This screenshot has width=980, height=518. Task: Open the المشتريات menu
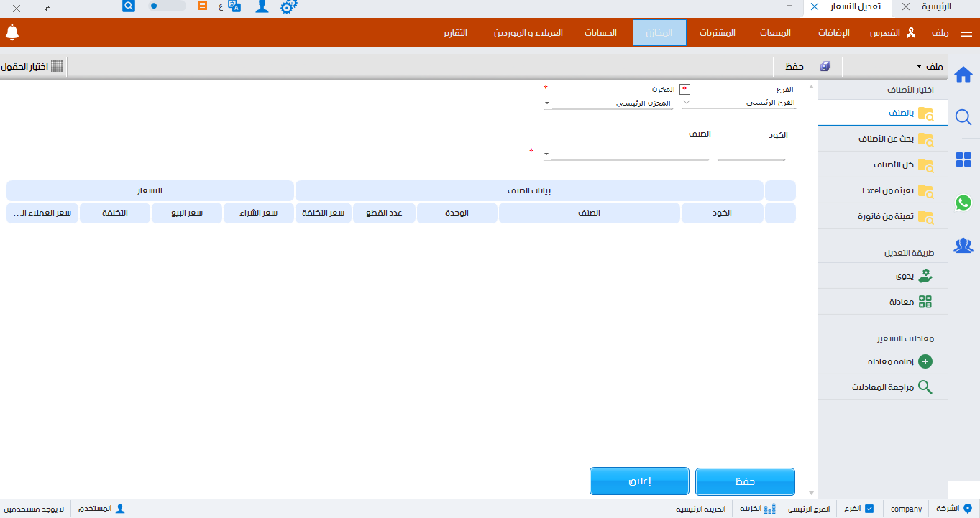coord(718,33)
